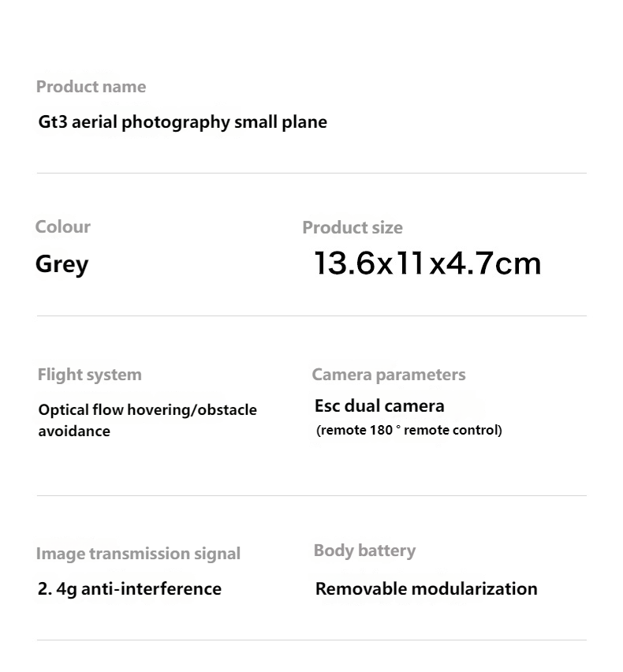
Task: Click the divider line below the product name
Action: click(x=311, y=174)
